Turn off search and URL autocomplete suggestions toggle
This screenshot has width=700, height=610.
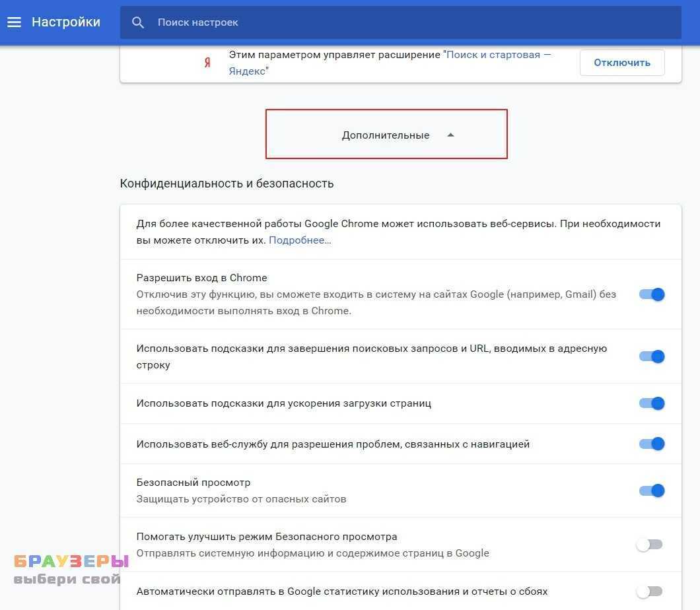coord(651,356)
